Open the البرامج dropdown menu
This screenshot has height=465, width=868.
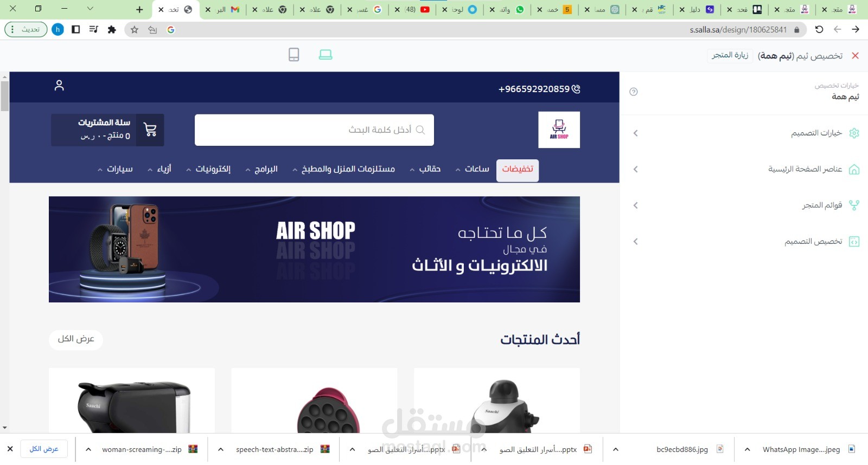point(261,169)
